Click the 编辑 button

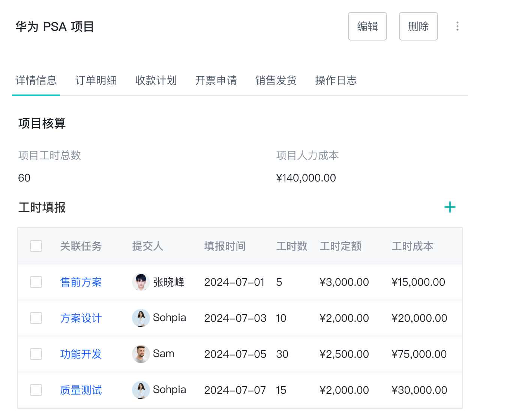point(367,26)
